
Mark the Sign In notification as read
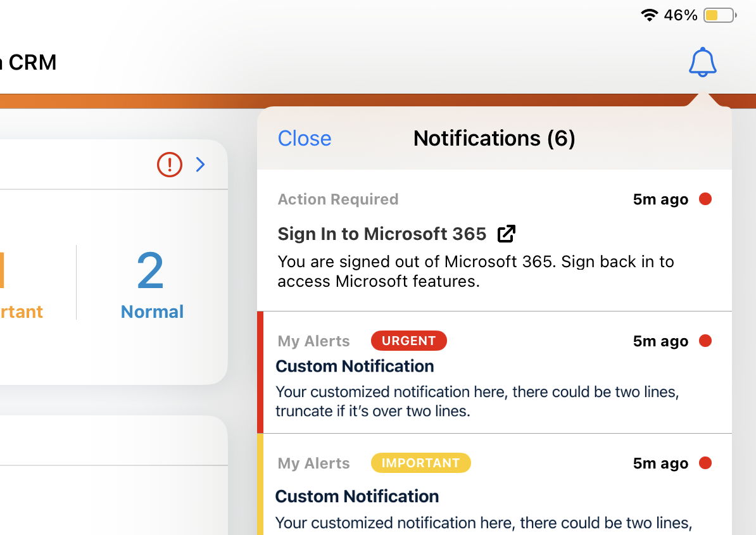click(x=705, y=199)
